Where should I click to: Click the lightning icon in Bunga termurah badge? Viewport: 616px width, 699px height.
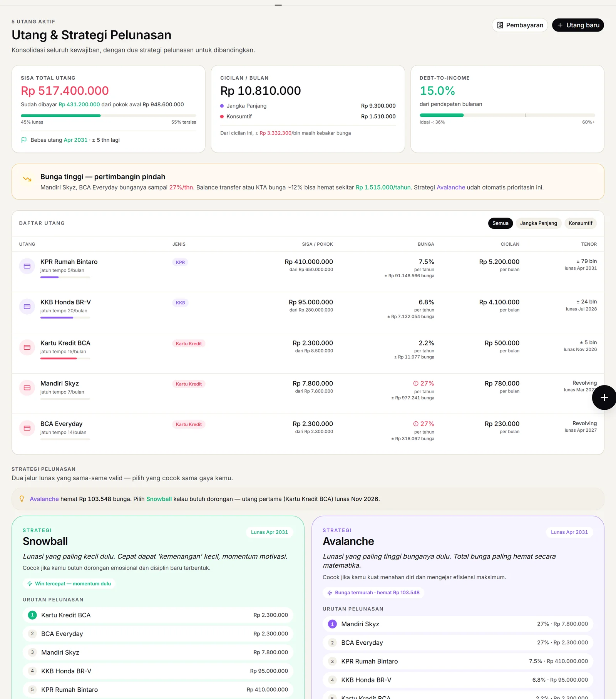(x=330, y=593)
